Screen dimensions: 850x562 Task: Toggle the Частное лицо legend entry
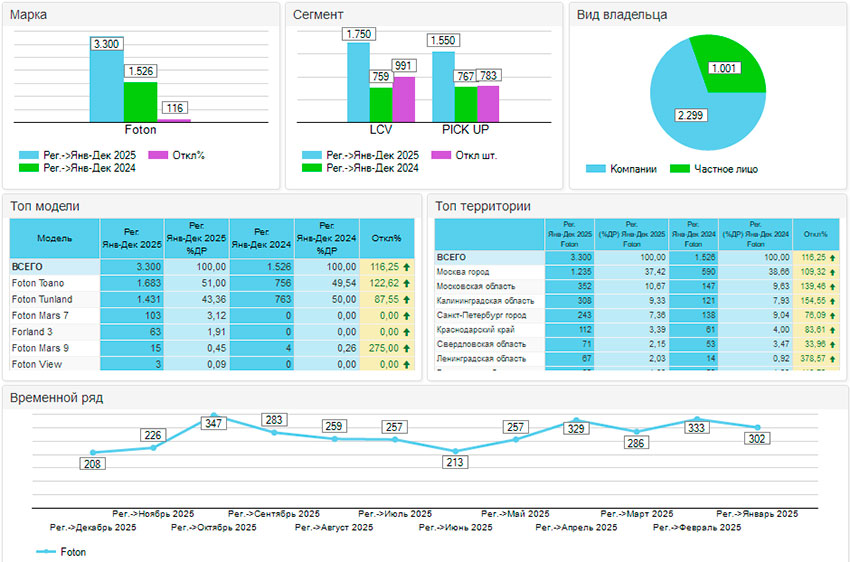pos(712,169)
